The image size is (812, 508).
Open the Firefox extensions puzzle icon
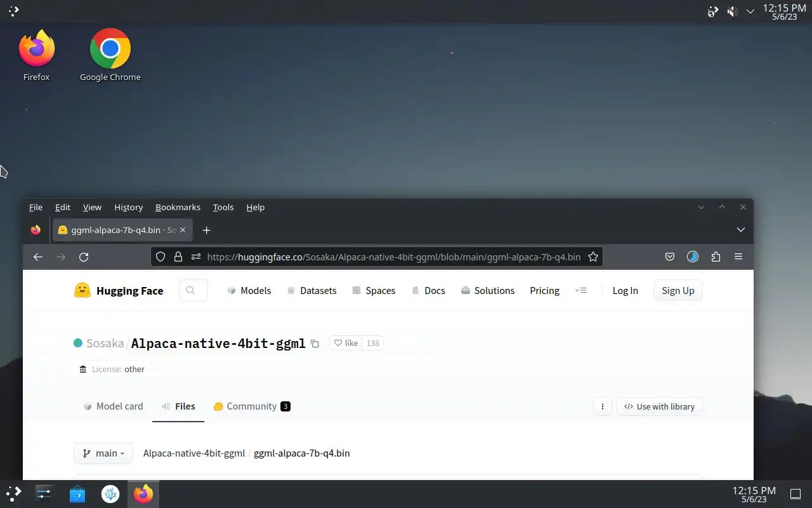point(716,257)
